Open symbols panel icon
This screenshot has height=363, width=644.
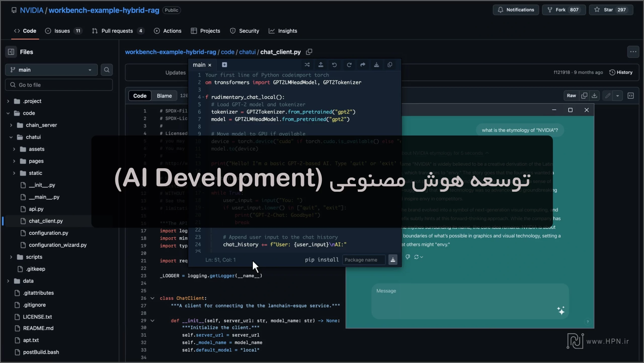tap(631, 96)
